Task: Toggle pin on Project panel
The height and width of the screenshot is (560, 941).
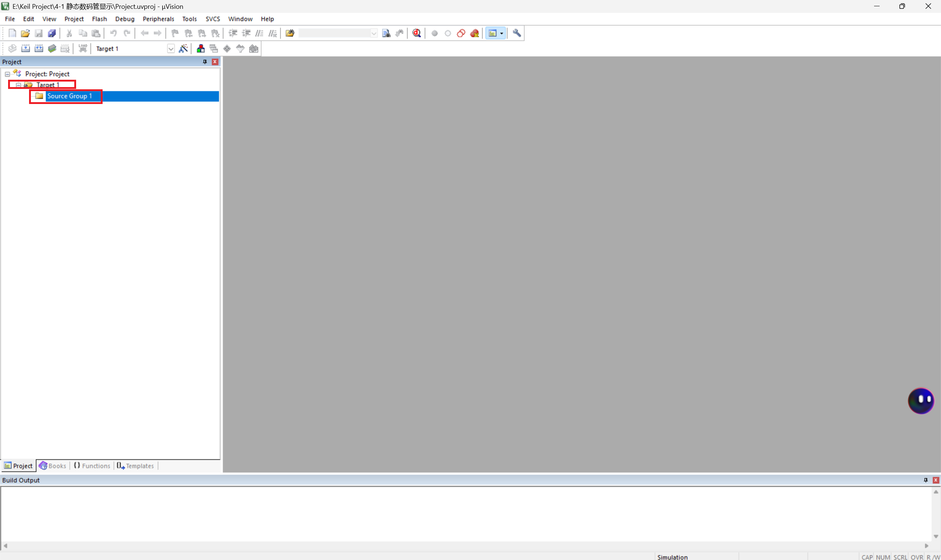Action: tap(205, 62)
